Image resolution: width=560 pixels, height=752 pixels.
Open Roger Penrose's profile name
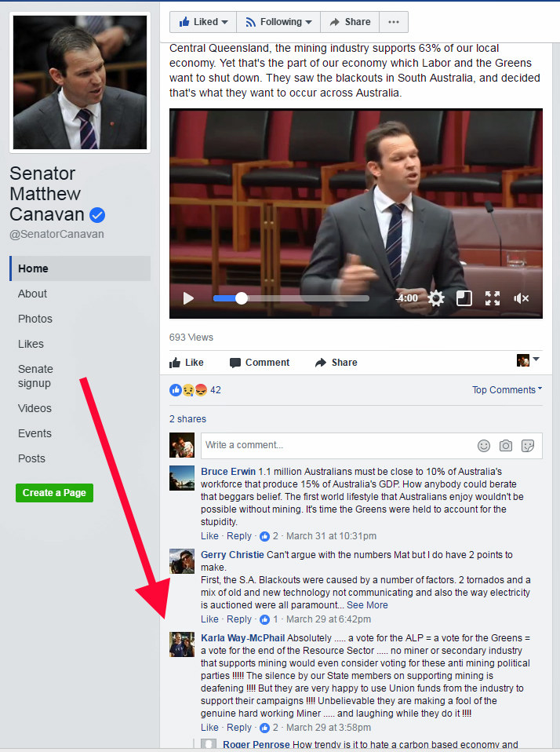pyautogui.click(x=256, y=744)
